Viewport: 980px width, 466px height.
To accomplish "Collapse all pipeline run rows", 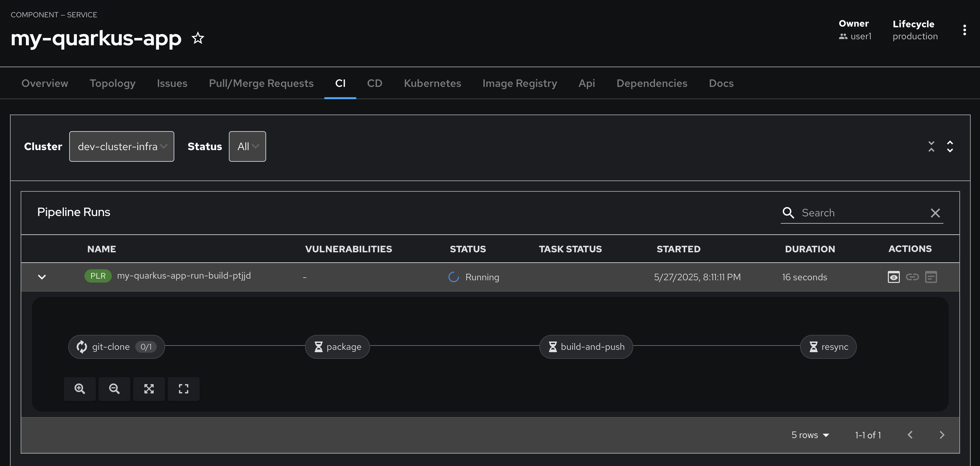I will (931, 146).
